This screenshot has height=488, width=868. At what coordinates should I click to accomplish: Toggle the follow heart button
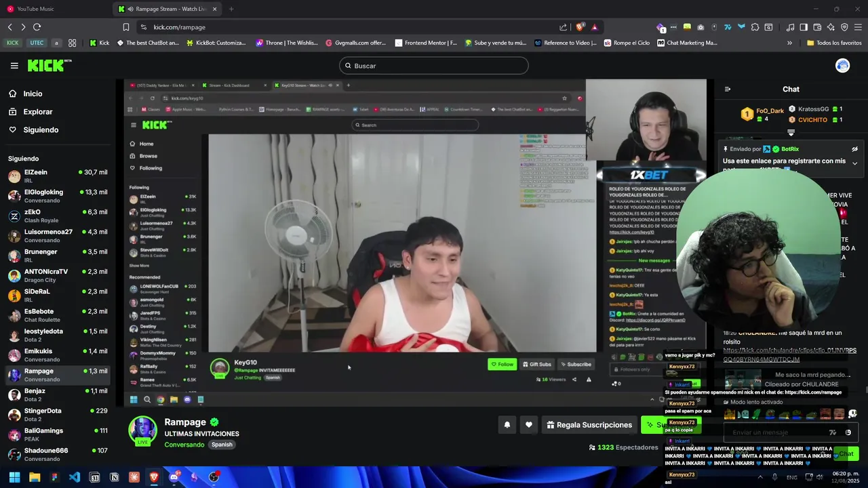(x=529, y=425)
